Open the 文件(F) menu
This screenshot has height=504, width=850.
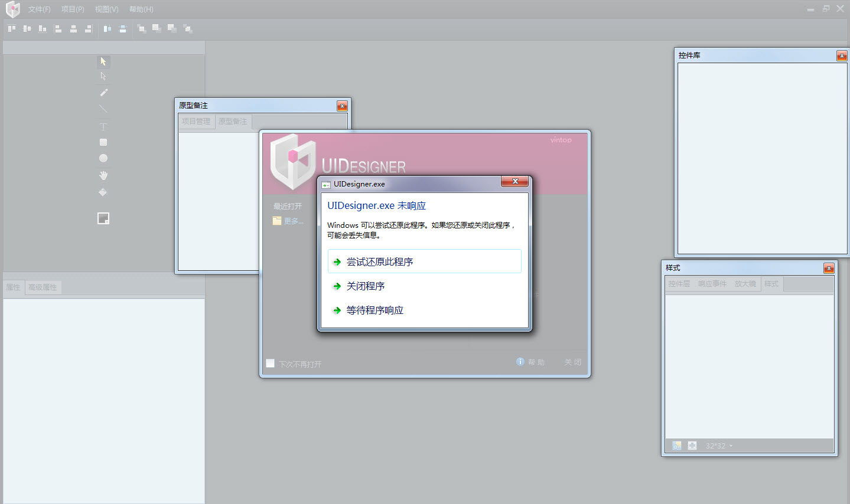39,9
